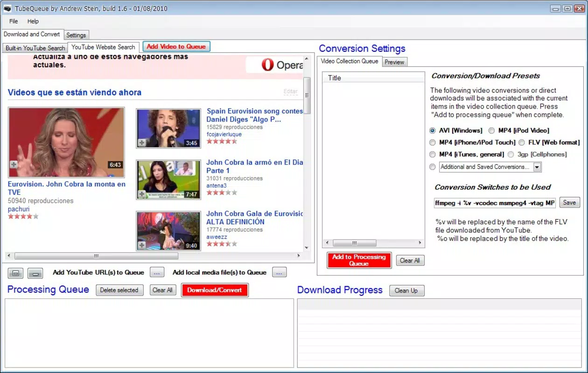Image resolution: width=588 pixels, height=373 pixels.
Task: Click add-to-queue plus icon on Daniel Diges thumbnail
Action: point(141,143)
